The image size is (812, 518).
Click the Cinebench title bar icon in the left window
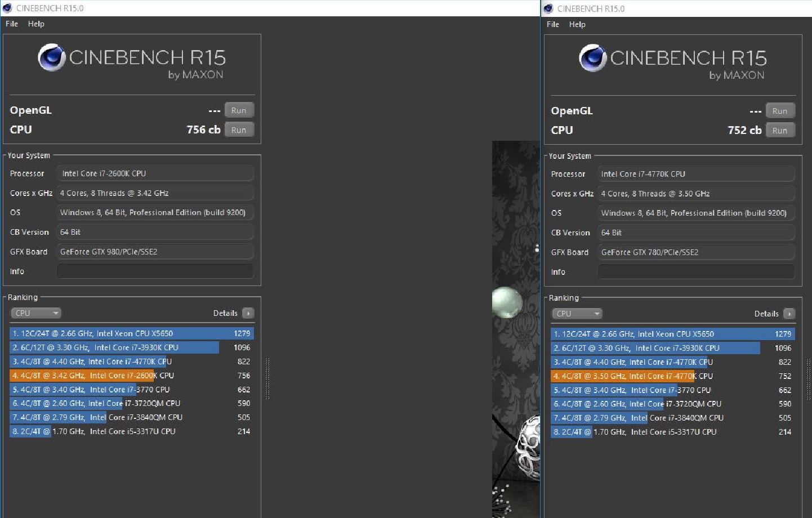[x=7, y=8]
